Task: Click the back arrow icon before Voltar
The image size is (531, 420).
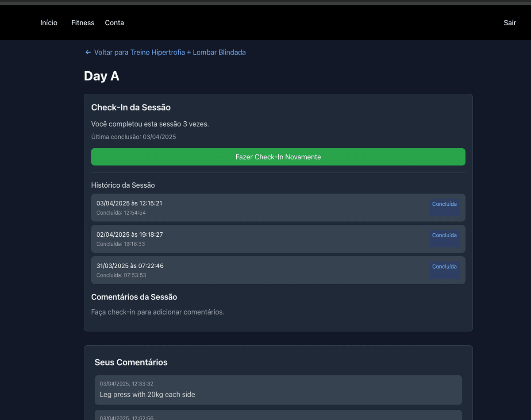Action: point(88,52)
